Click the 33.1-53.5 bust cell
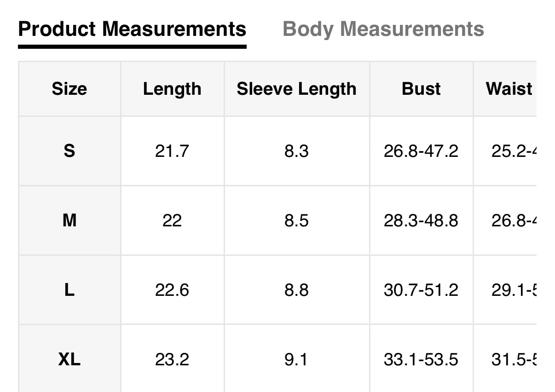555x392 pixels. pos(421,359)
